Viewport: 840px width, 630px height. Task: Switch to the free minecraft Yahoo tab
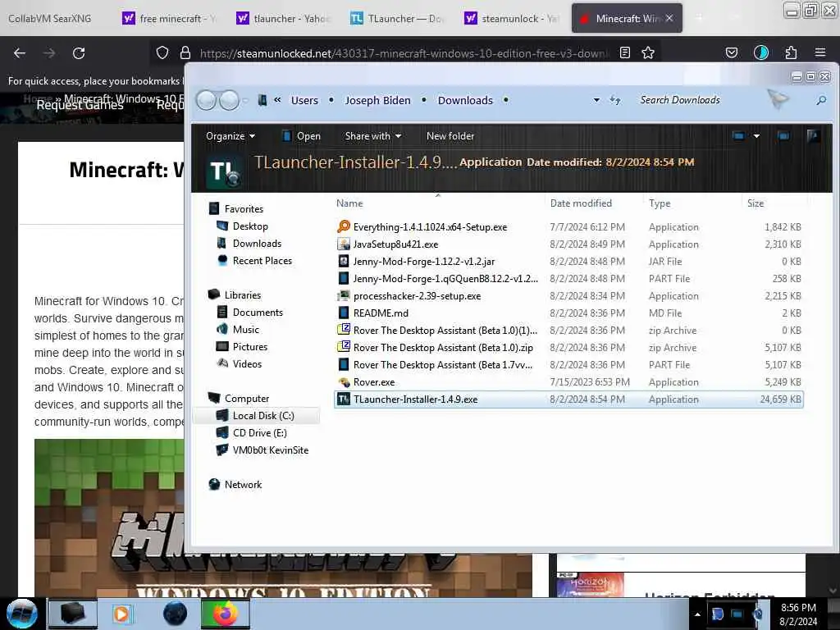pos(169,19)
